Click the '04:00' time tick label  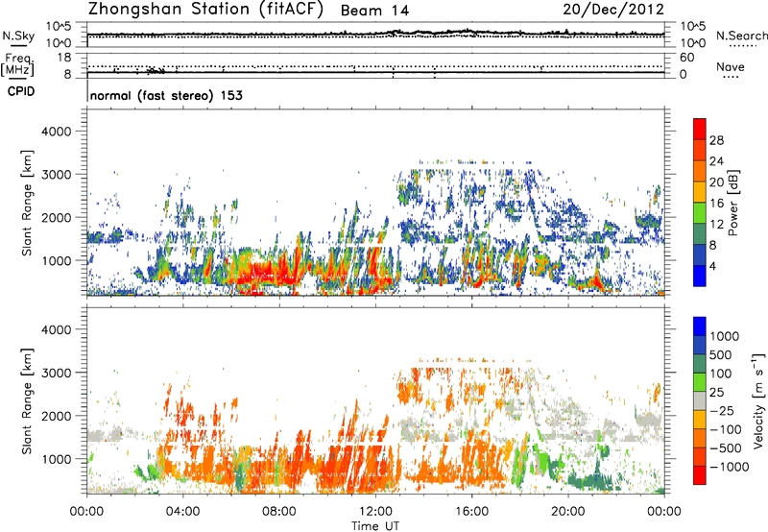point(182,512)
